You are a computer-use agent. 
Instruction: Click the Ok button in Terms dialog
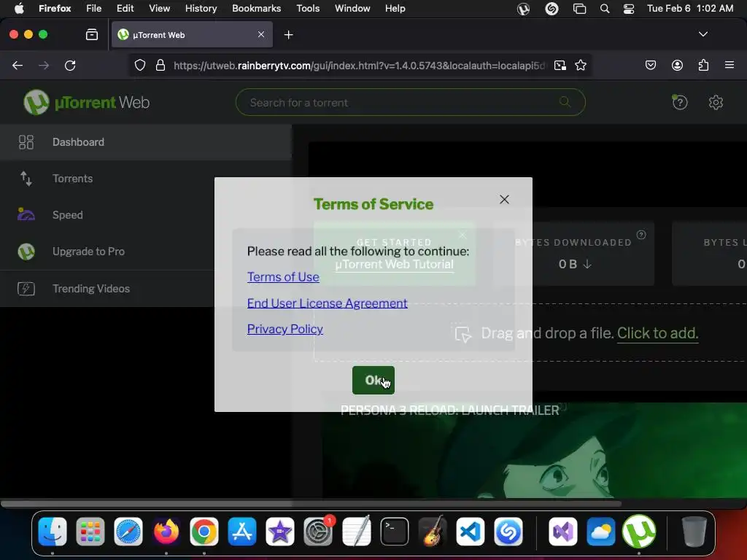pos(373,380)
